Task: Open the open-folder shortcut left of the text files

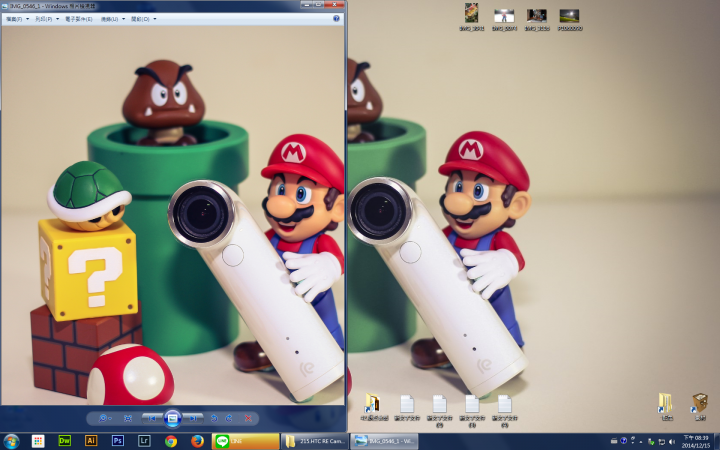Action: coord(374,408)
